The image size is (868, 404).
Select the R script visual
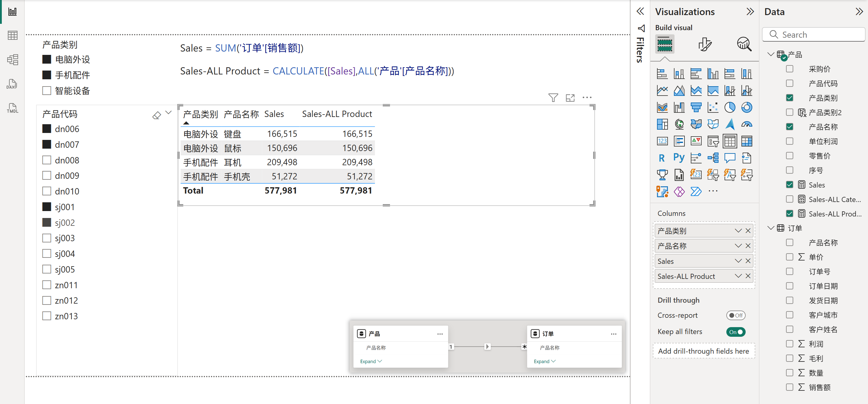pyautogui.click(x=662, y=158)
